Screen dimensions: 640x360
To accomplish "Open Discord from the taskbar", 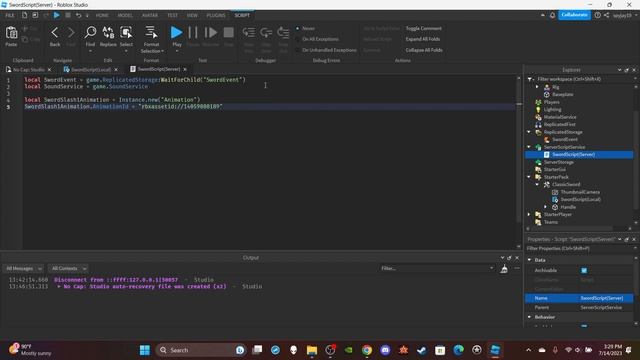I will (385, 350).
